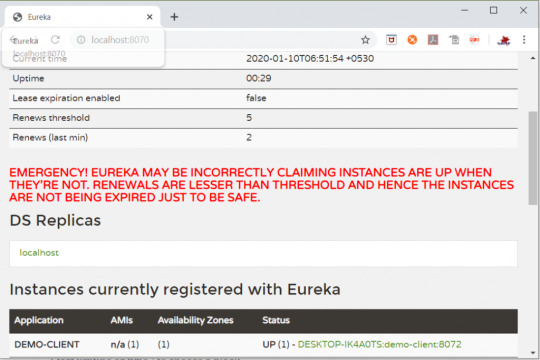
Task: Click the Renews threshold label
Action: point(51,118)
